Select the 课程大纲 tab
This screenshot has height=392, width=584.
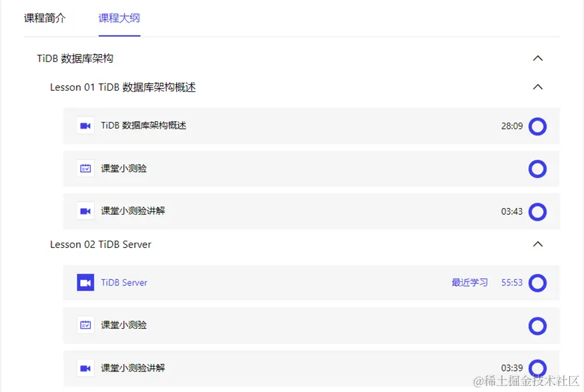[119, 18]
